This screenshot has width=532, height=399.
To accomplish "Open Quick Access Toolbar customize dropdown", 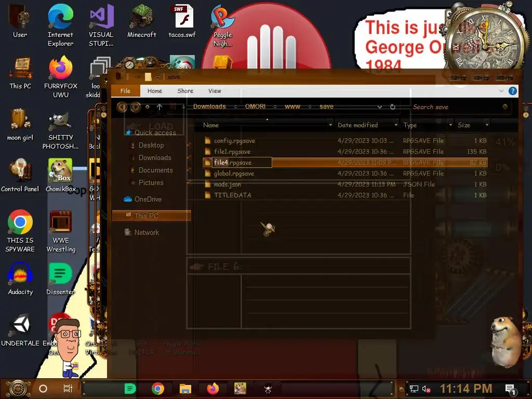I will point(157,77).
